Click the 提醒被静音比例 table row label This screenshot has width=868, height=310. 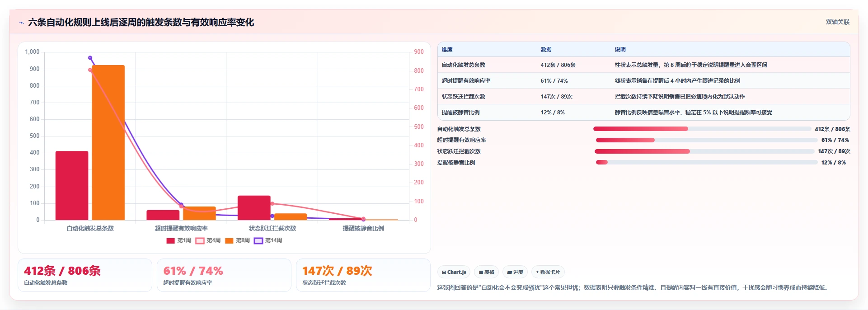pyautogui.click(x=460, y=113)
